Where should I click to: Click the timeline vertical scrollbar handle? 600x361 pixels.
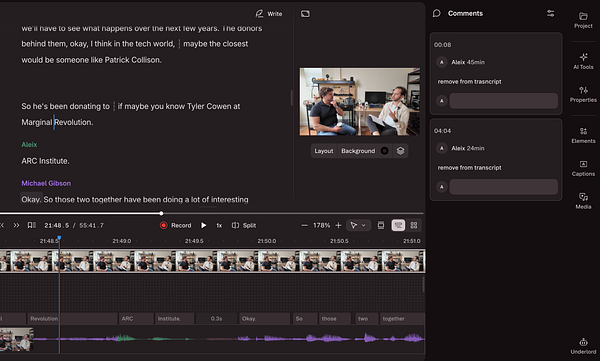[x=423, y=285]
